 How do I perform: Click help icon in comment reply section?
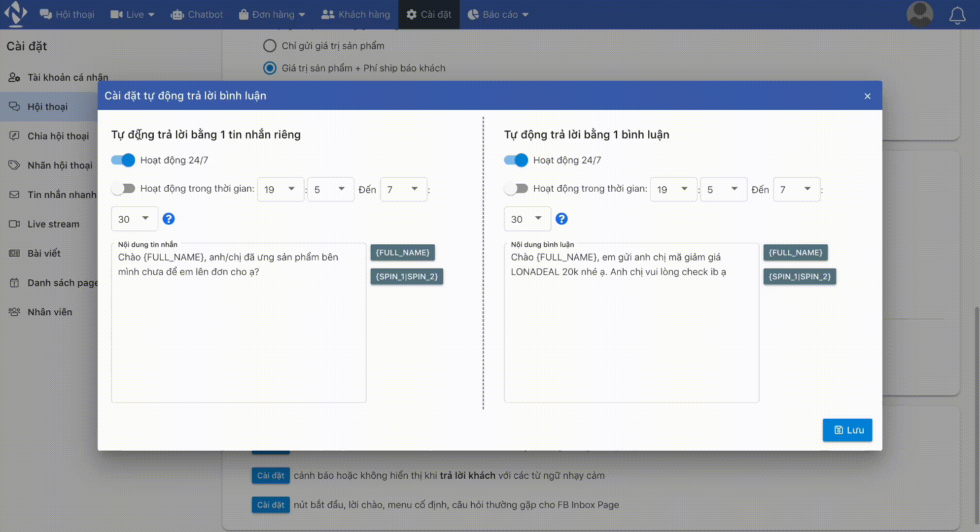tap(561, 219)
